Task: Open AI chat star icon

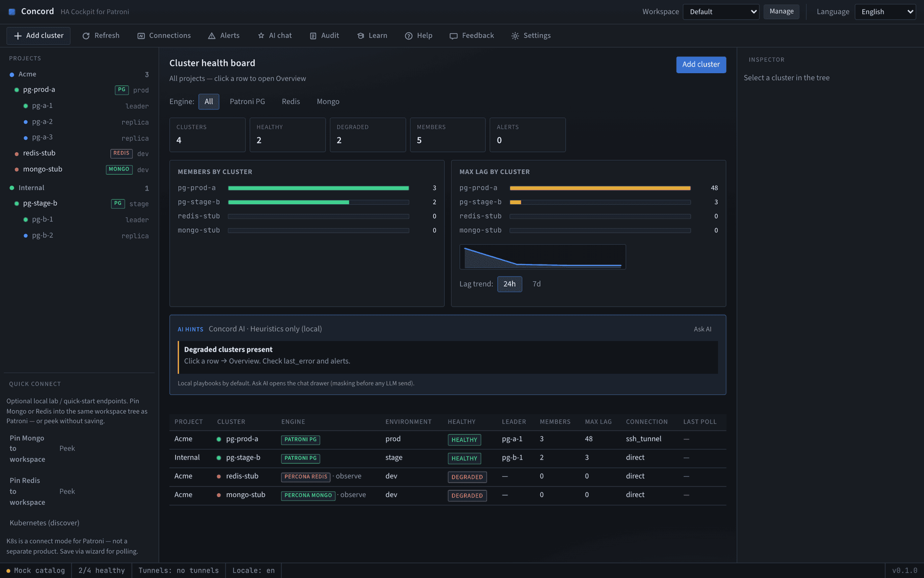Action: [x=261, y=36]
